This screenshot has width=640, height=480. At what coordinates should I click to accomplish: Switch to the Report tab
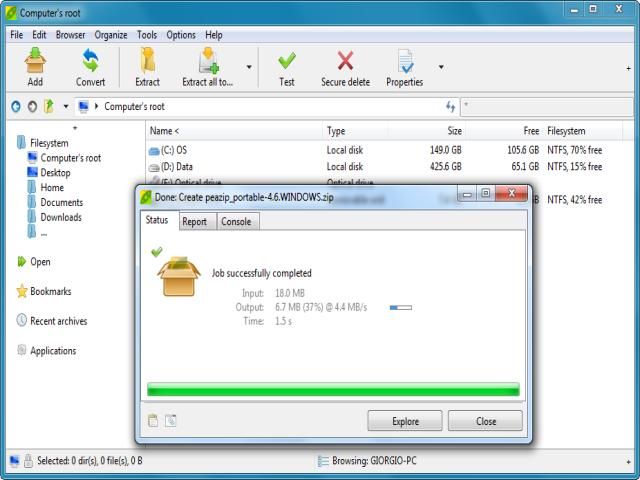click(x=194, y=222)
